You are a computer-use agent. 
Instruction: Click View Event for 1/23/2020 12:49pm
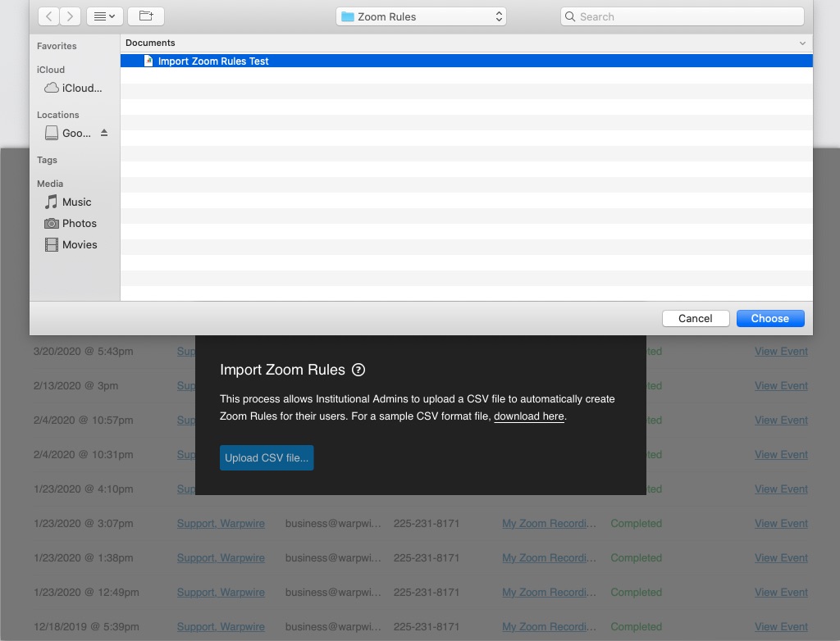(781, 593)
